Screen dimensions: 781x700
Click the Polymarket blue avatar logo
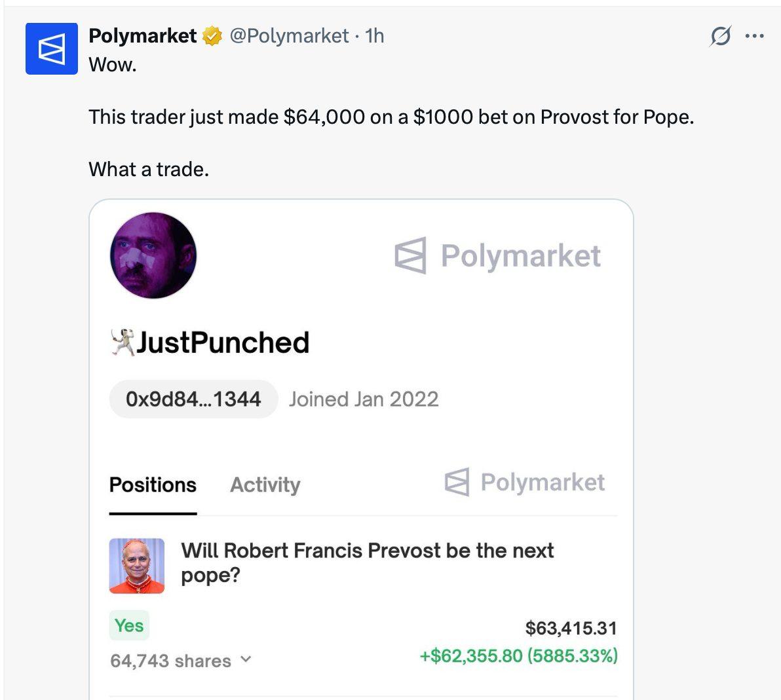(x=52, y=48)
